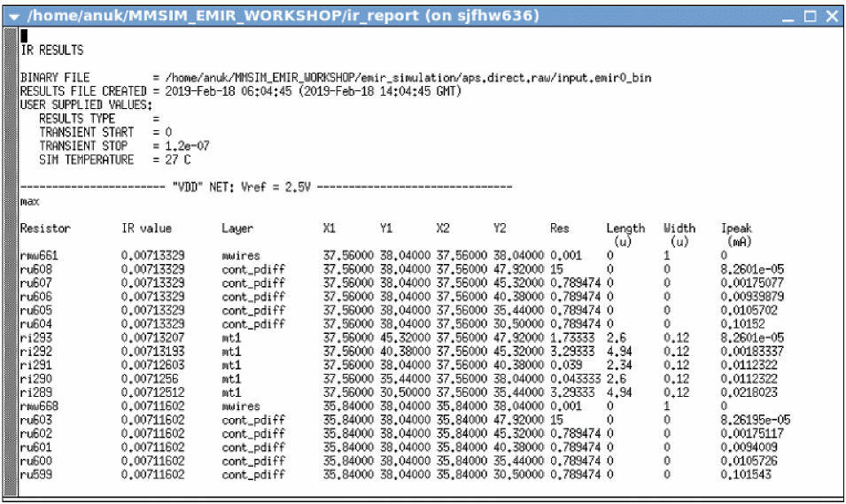Image resolution: width=846 pixels, height=504 pixels.
Task: Click Res value 1.73333 in ri293 row
Action: click(572, 337)
